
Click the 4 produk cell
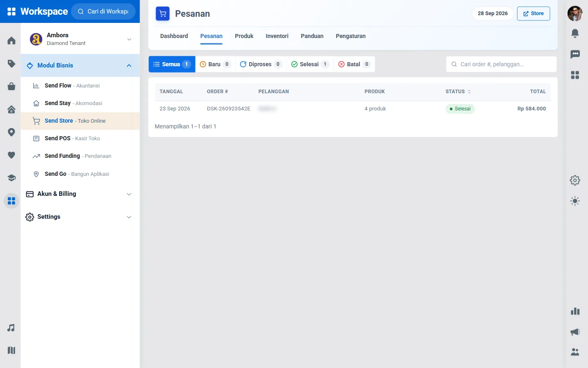click(375, 109)
